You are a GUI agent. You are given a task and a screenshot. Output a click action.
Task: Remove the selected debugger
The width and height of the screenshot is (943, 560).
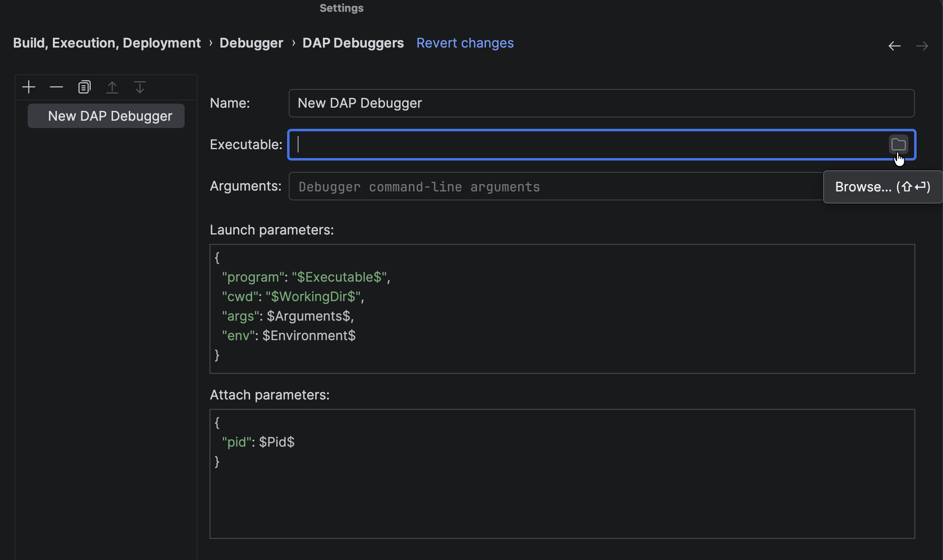pyautogui.click(x=56, y=87)
